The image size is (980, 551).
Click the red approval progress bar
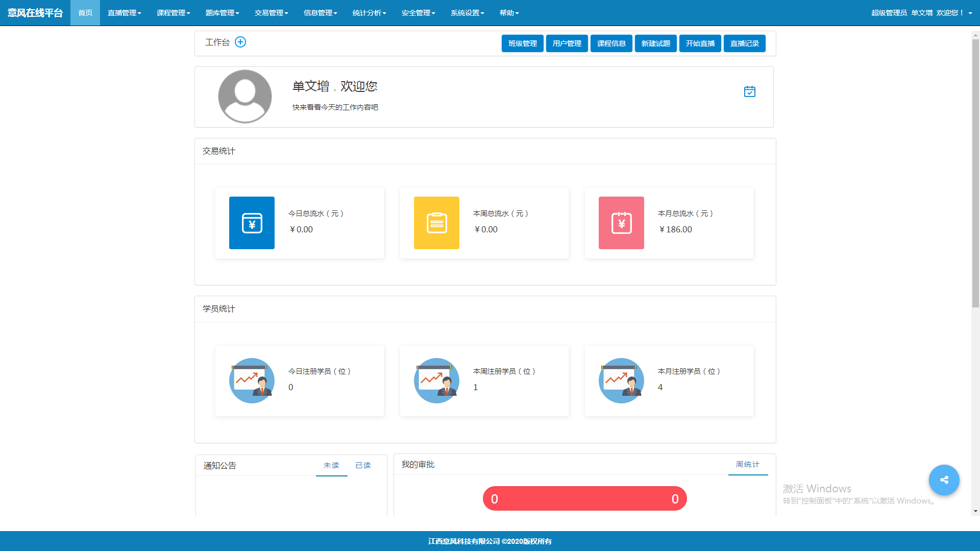pos(584,498)
